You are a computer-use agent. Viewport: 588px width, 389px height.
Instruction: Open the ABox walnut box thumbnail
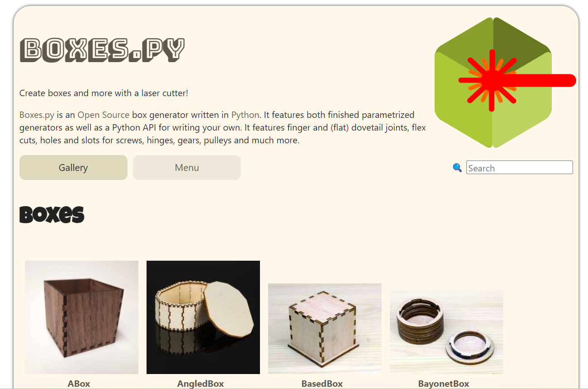pyautogui.click(x=82, y=317)
